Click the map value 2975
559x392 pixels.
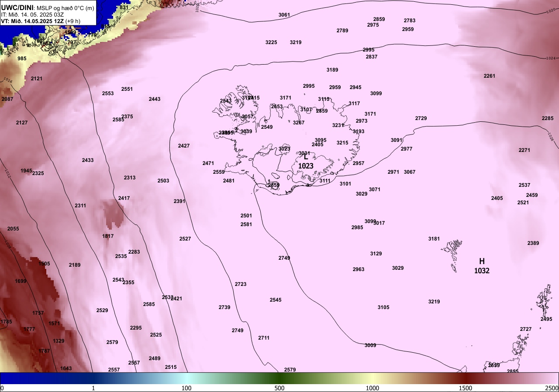[x=373, y=25]
